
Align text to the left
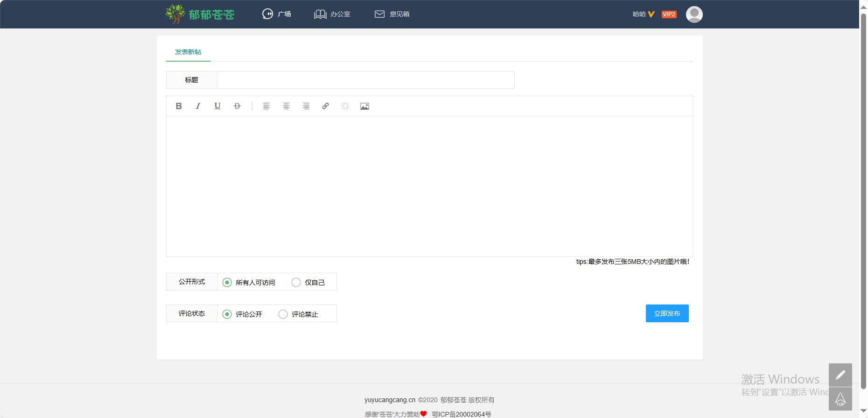tap(266, 106)
